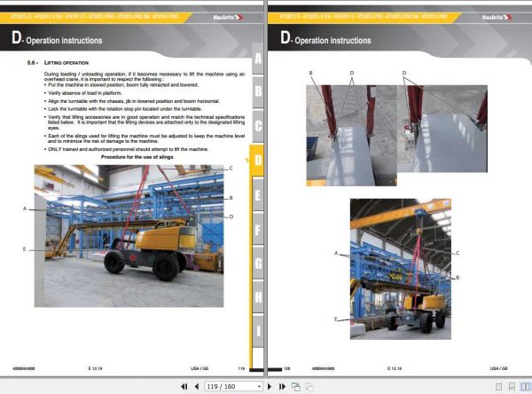
Task: Click callout label A on left page photo
Action: click(25, 209)
